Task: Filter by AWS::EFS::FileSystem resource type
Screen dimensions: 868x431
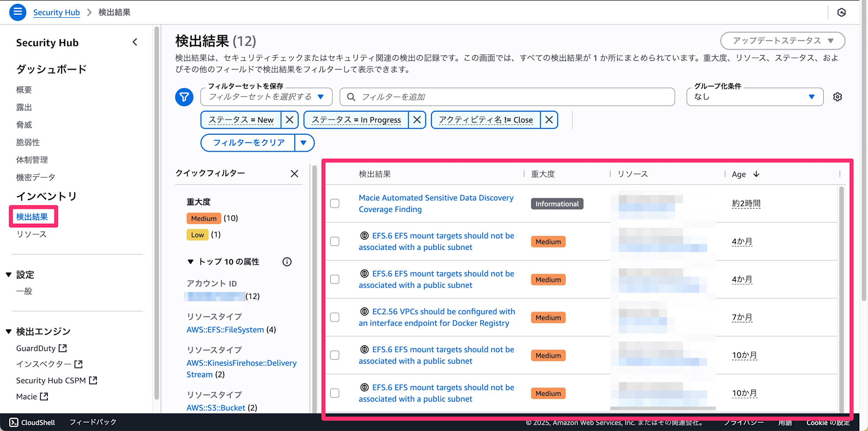Action: [225, 329]
